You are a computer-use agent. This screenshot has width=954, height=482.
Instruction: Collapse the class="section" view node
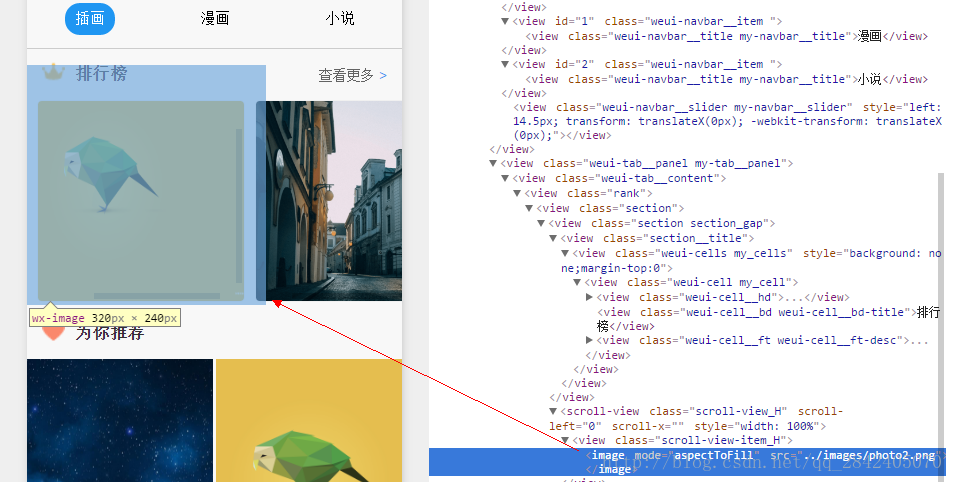[x=529, y=208]
